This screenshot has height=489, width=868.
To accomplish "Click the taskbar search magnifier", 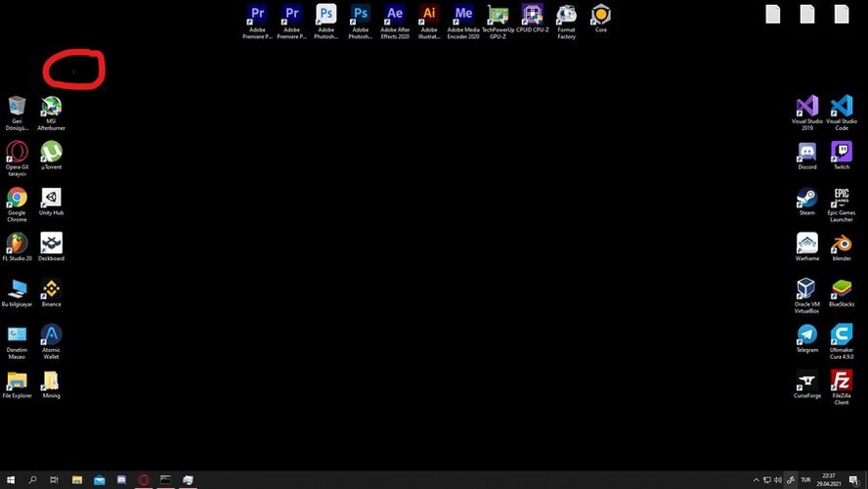I will (32, 479).
